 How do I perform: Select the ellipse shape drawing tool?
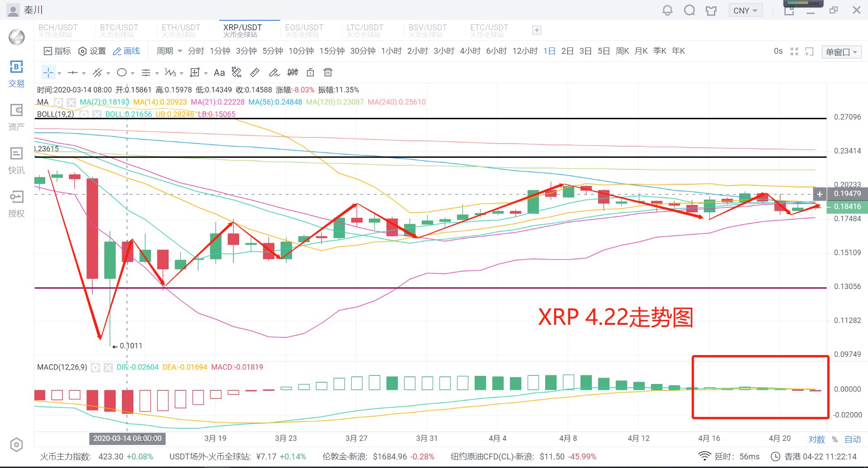click(122, 72)
